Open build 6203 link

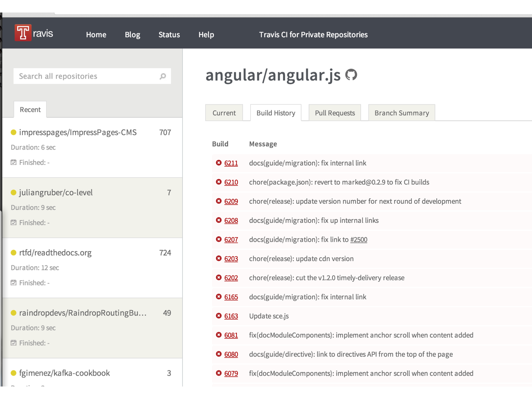pos(231,259)
